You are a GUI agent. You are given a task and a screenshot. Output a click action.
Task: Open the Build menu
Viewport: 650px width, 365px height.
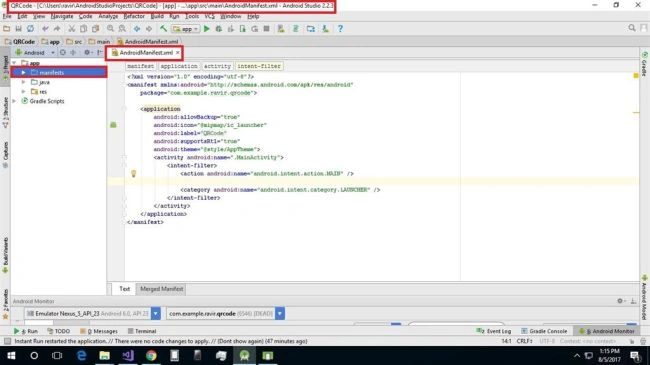click(157, 16)
